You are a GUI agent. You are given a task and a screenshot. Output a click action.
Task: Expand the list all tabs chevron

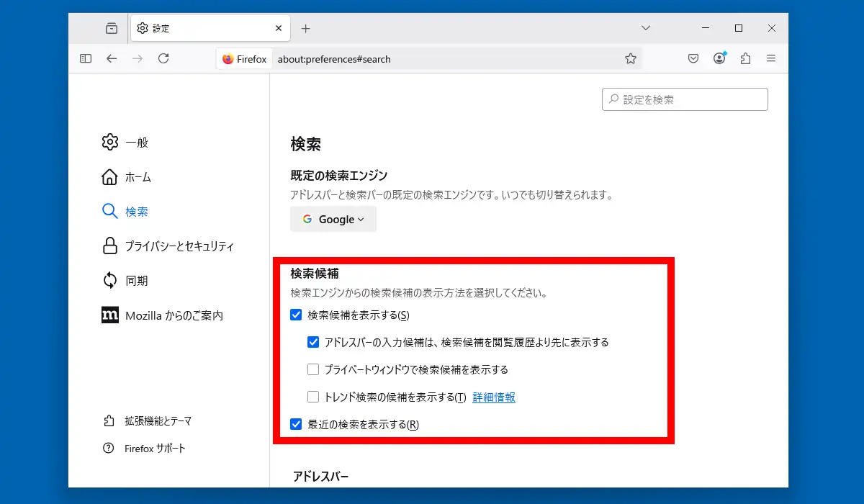646,28
